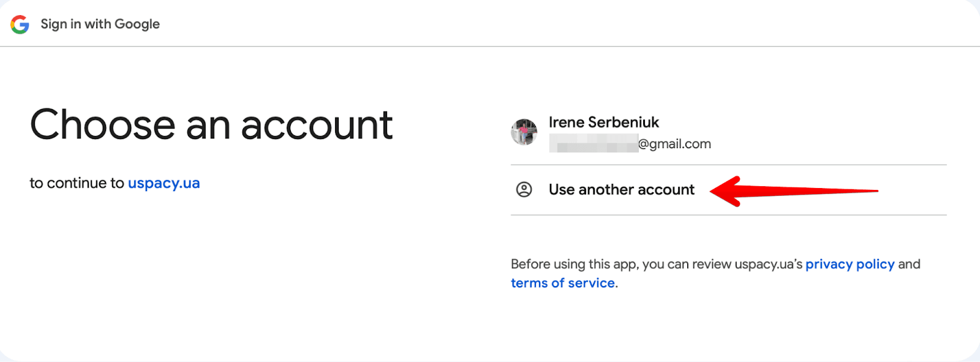Click "uspacy.ua's" in the disclaimer sentence
The image size is (980, 362).
[x=768, y=264]
